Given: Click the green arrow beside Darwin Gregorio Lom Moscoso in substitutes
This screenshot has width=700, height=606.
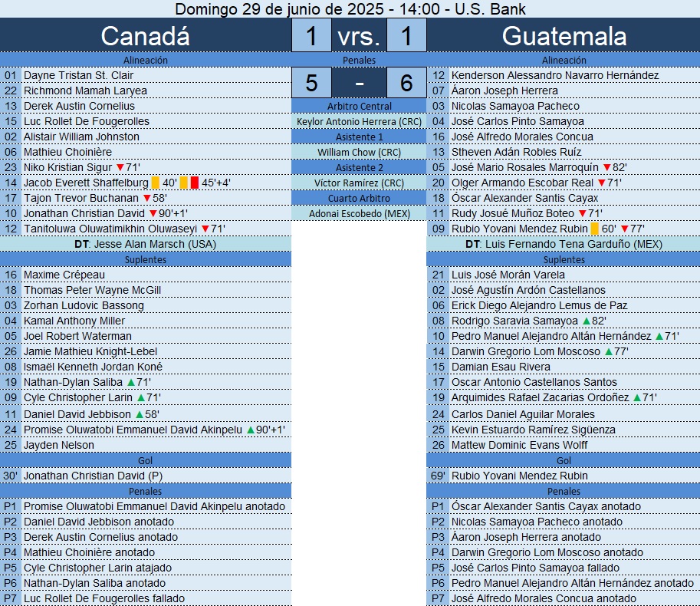Looking at the screenshot, I should coord(608,351).
